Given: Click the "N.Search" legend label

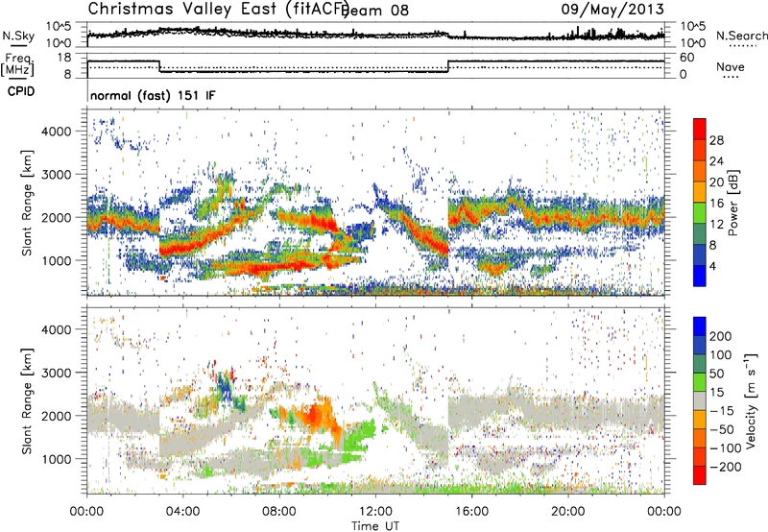Looking at the screenshot, I should pos(741,36).
